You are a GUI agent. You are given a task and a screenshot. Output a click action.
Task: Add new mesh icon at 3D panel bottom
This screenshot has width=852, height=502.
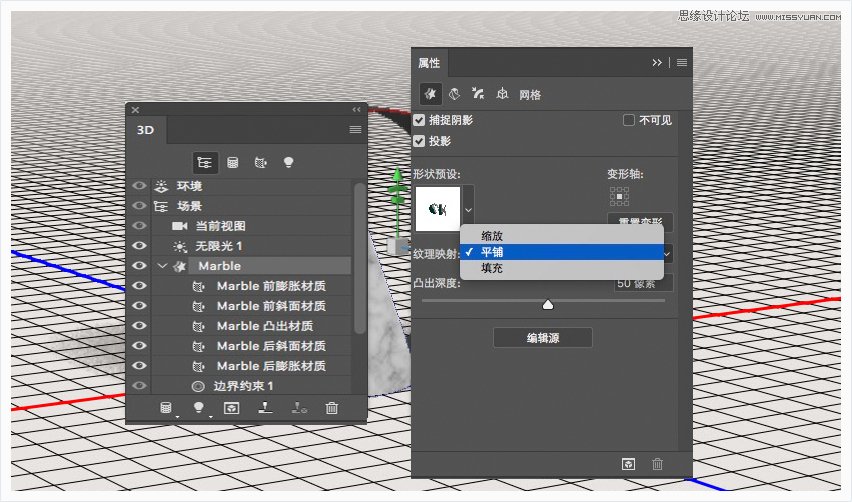click(166, 407)
